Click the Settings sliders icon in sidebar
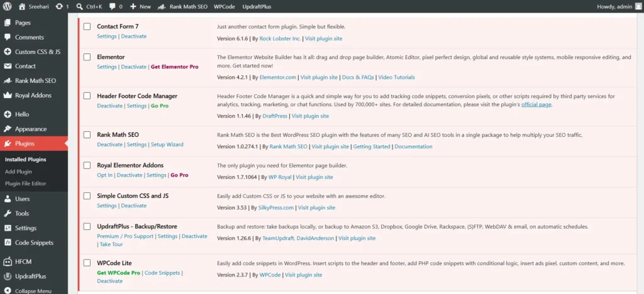This screenshot has height=294, width=644. click(x=8, y=228)
